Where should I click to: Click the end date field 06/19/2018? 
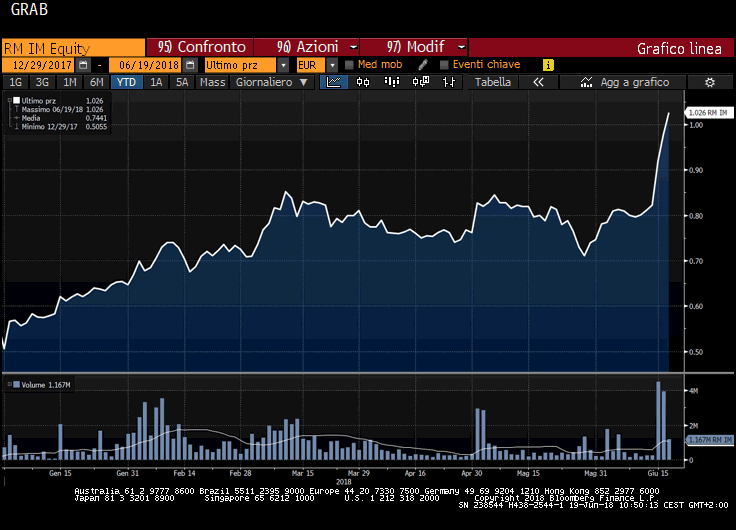point(146,65)
